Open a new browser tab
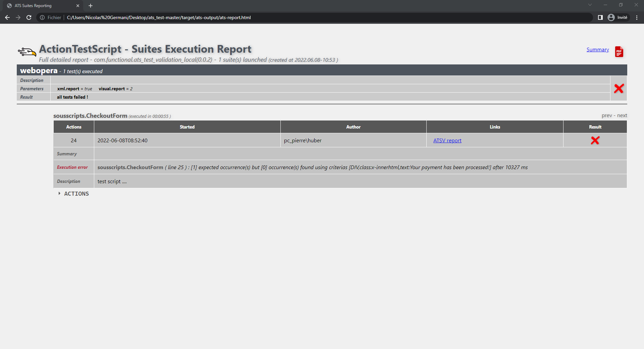The image size is (644, 349). coord(91,6)
